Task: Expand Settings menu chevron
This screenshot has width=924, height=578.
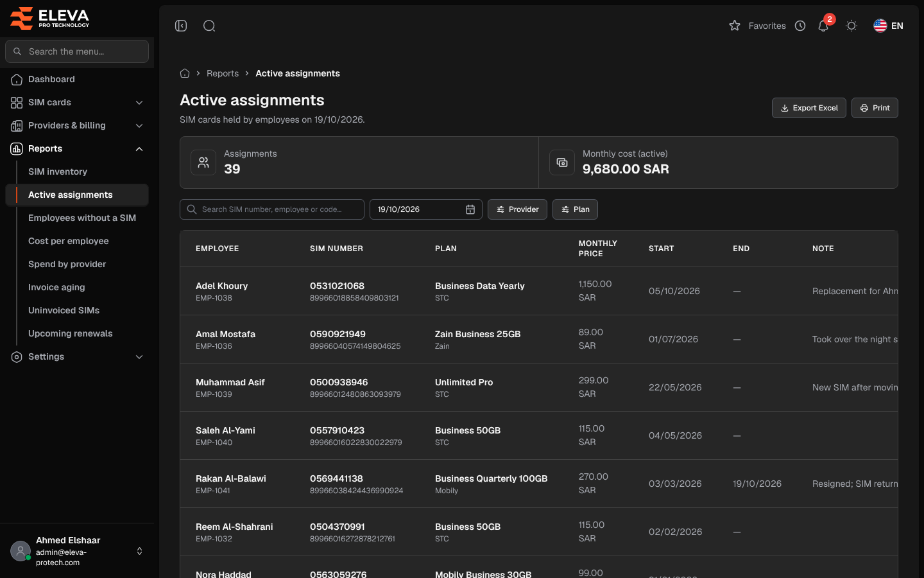Action: pos(139,357)
